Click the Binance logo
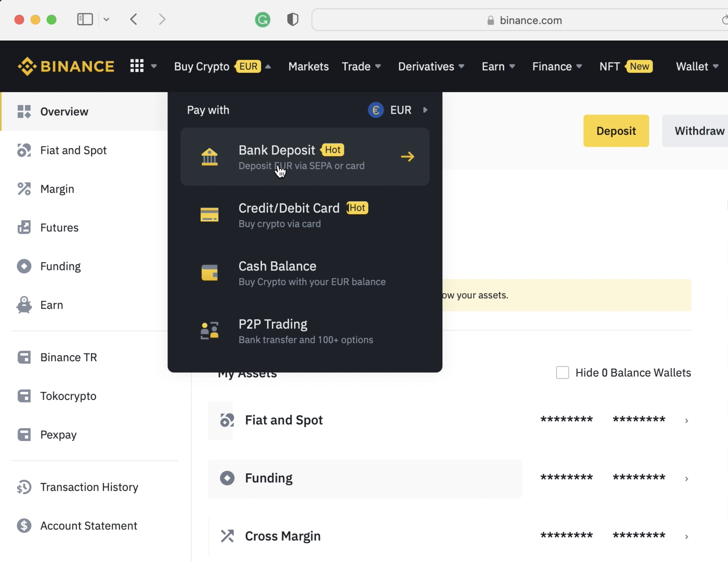The height and width of the screenshot is (562, 728). [66, 66]
